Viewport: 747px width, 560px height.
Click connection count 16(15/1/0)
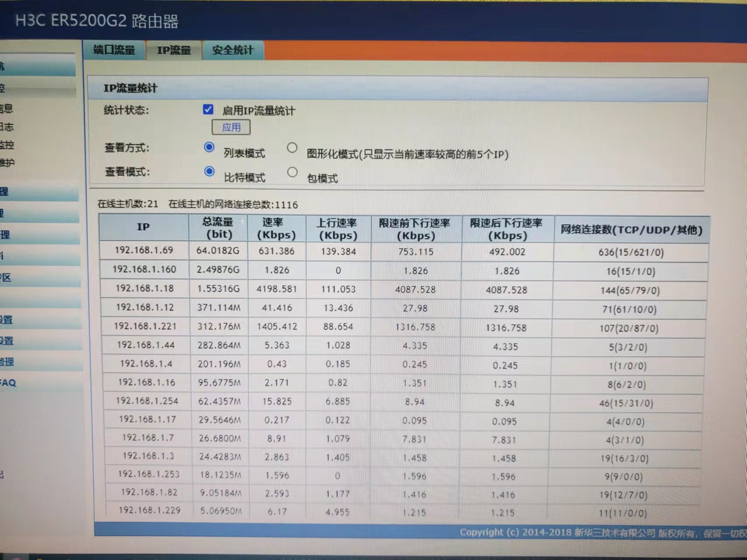(x=631, y=271)
